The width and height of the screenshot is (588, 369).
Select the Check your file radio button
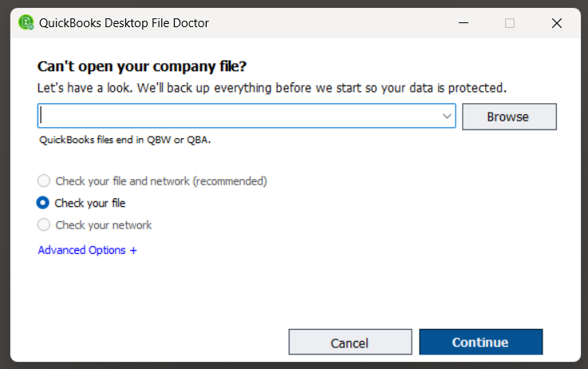point(43,203)
